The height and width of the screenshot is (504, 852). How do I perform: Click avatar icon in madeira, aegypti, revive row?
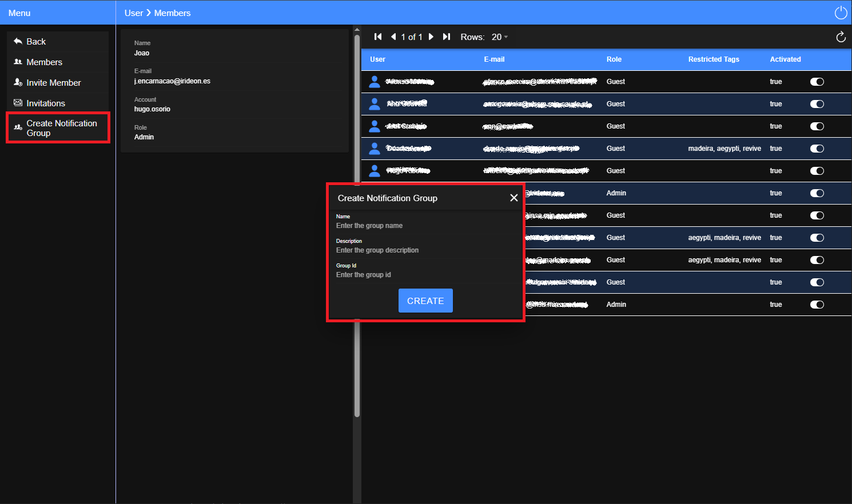point(375,149)
